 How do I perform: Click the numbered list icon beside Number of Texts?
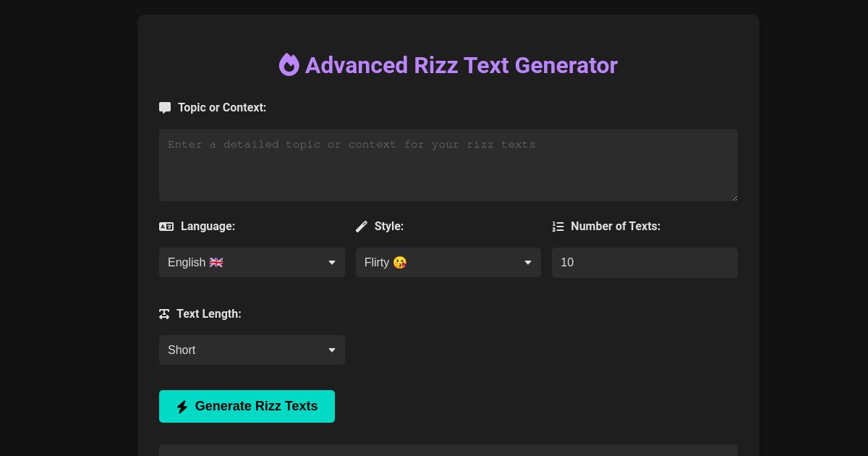558,227
